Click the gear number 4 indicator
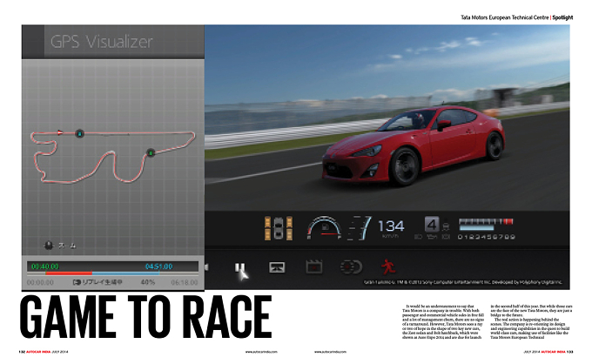 pyautogui.click(x=432, y=225)
